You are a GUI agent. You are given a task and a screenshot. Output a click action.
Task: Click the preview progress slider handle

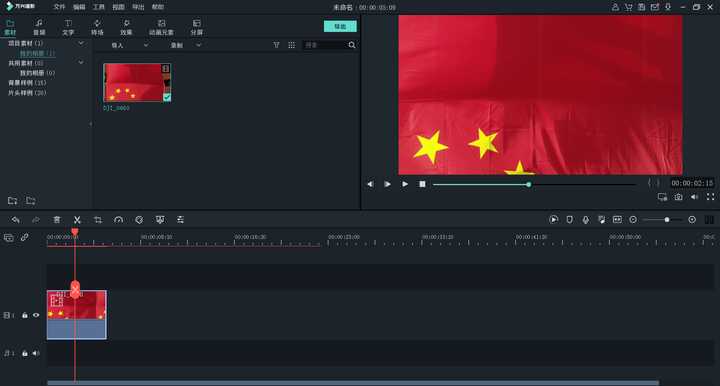529,184
